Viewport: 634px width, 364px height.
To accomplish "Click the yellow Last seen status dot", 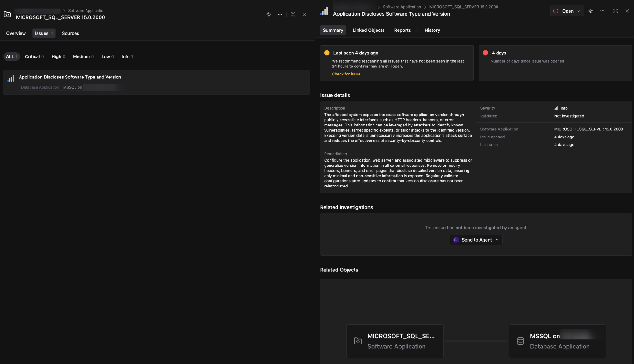I will 327,53.
